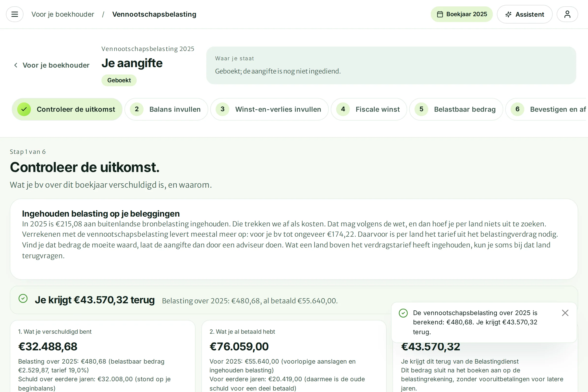
Task: Open the Assistent panel
Action: [x=525, y=14]
